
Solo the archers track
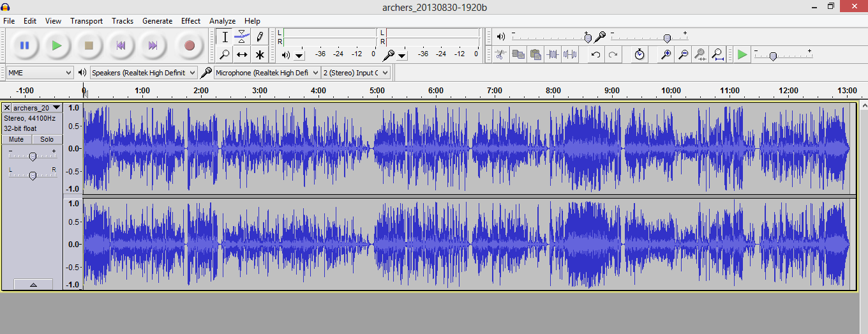(47, 139)
